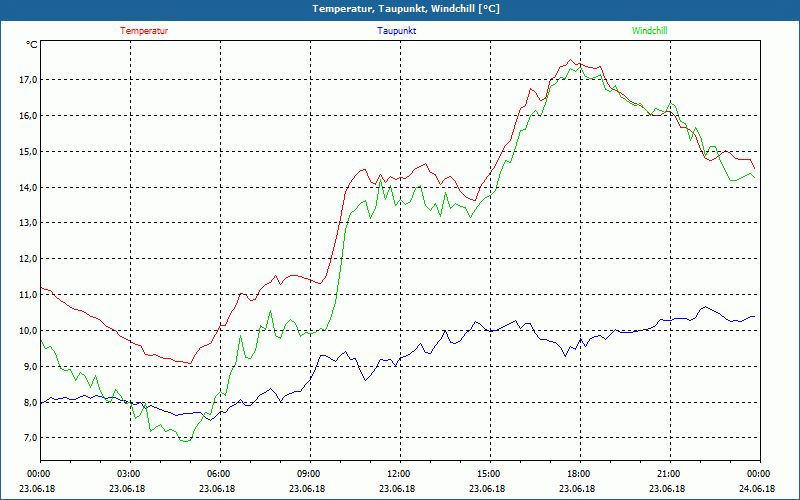The width and height of the screenshot is (800, 500).
Task: Click the 23.06.18 date under 18:00
Action: coord(577,488)
